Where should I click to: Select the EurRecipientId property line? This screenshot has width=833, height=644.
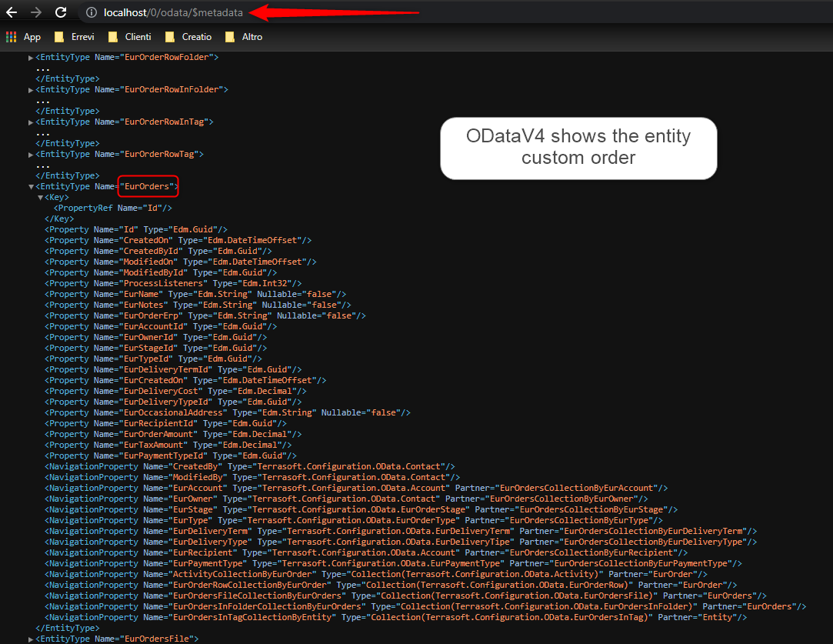[165, 423]
